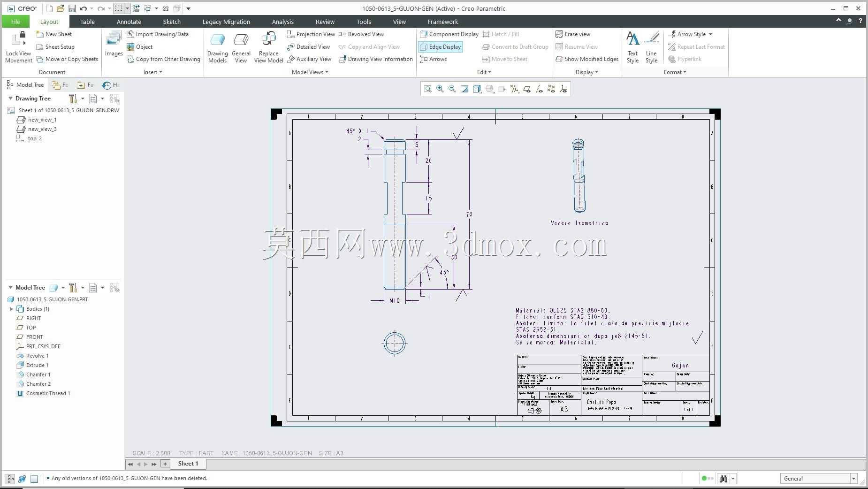Open Sheet Setup
The image size is (868, 489).
pos(55,47)
